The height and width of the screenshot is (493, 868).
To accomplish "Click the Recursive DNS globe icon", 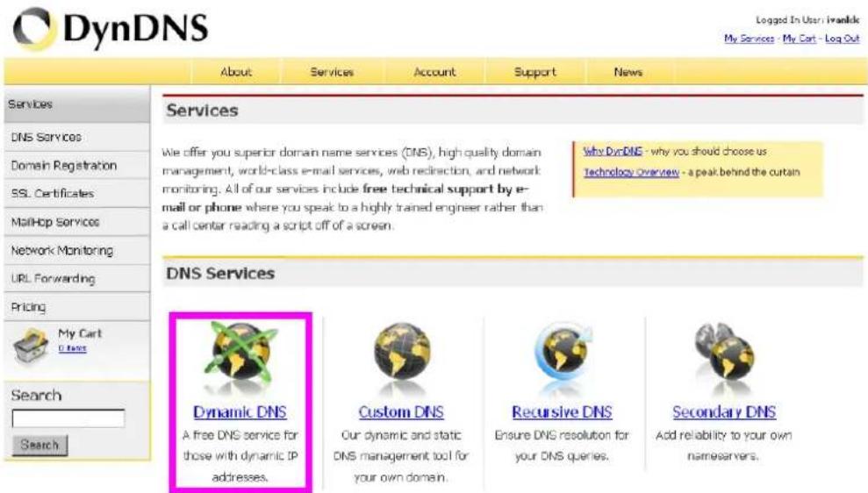I will click(563, 352).
